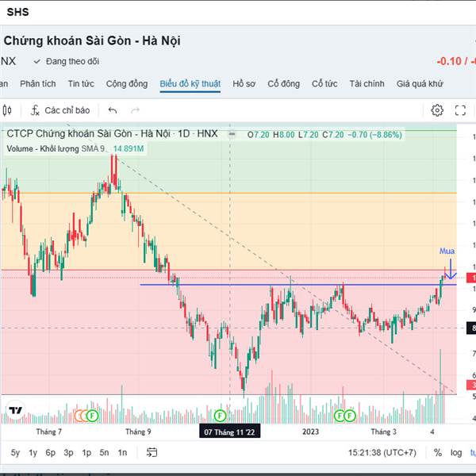Switch to Tin tức tab
The height and width of the screenshot is (476, 476).
81,84
